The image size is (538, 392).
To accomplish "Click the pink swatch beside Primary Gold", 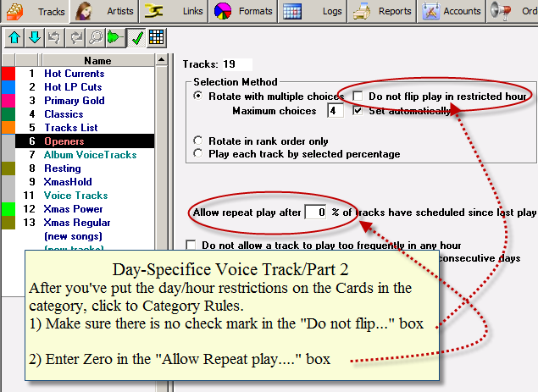I will (8, 101).
